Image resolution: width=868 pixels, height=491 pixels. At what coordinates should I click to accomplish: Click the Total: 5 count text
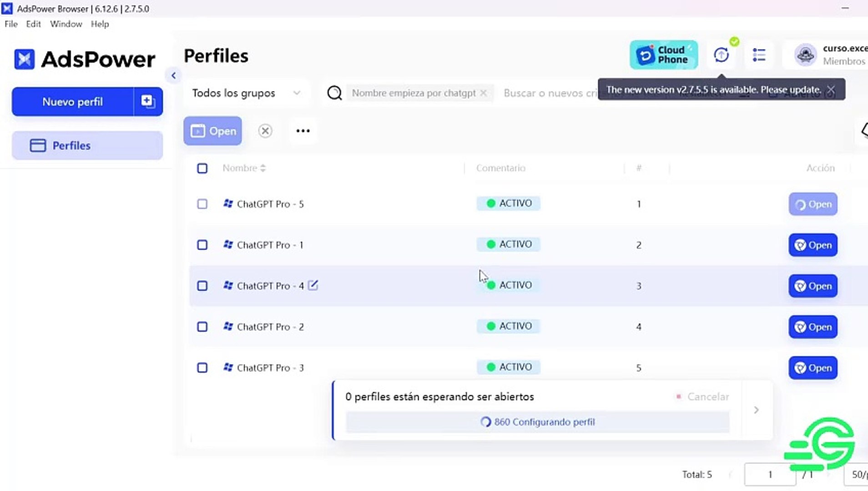point(696,475)
